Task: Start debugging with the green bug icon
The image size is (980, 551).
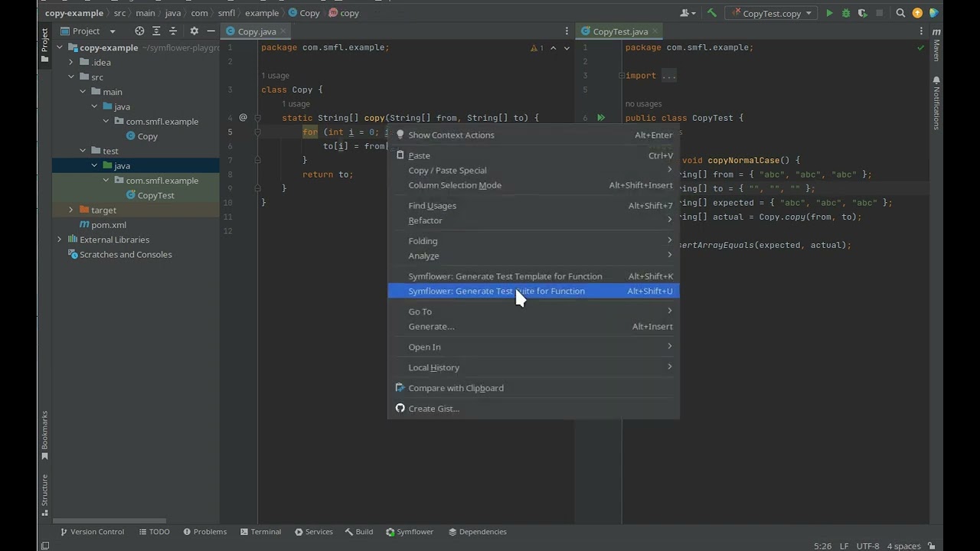Action: 846,13
